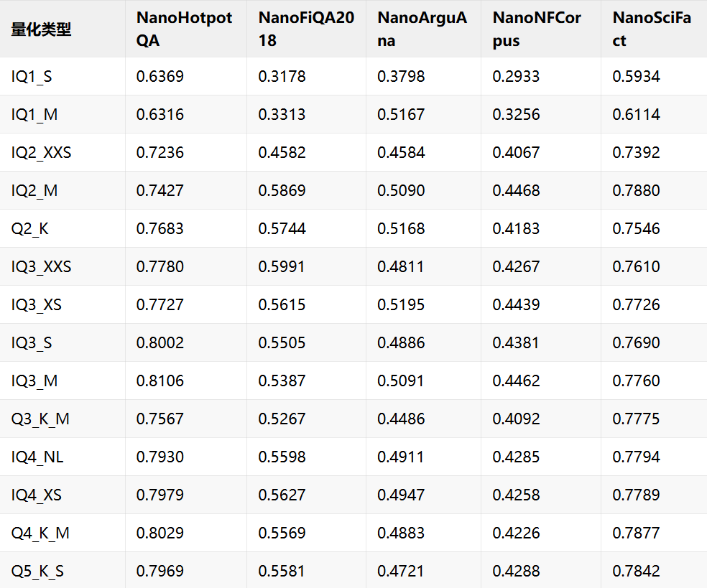Select the Q3_K_M row label
The height and width of the screenshot is (588, 707).
[x=40, y=419]
